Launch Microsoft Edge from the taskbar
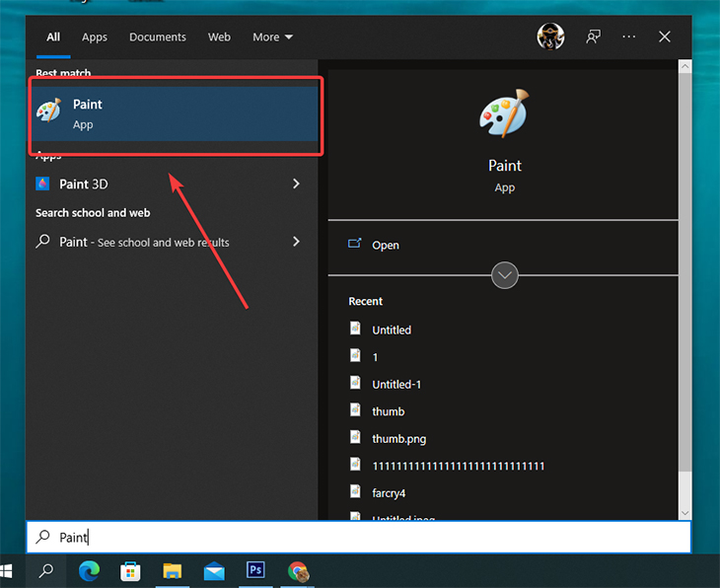The image size is (720, 588). (89, 571)
